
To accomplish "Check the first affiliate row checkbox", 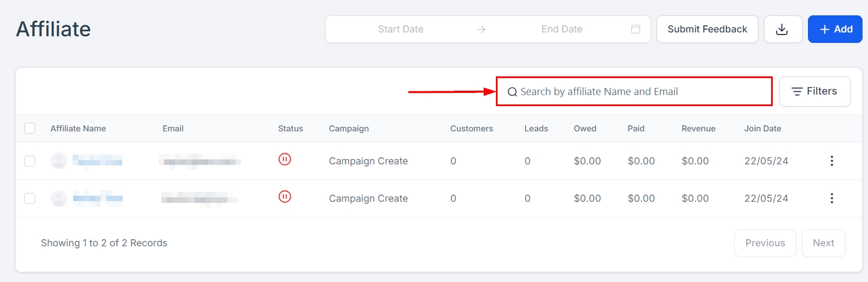I will [30, 161].
